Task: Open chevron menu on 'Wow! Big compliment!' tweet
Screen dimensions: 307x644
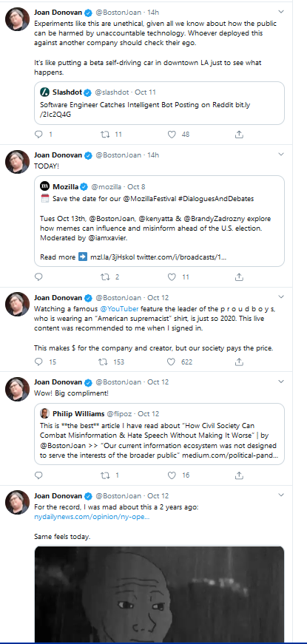Action: click(281, 381)
